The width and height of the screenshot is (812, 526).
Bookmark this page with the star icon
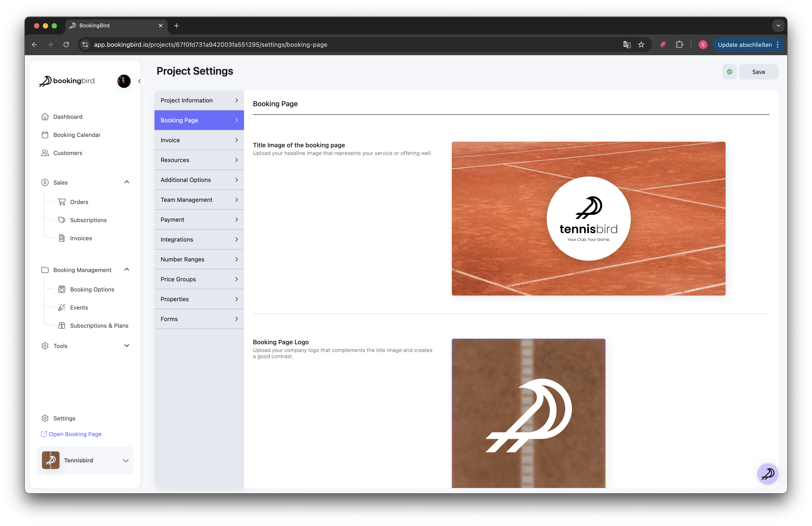click(x=641, y=45)
